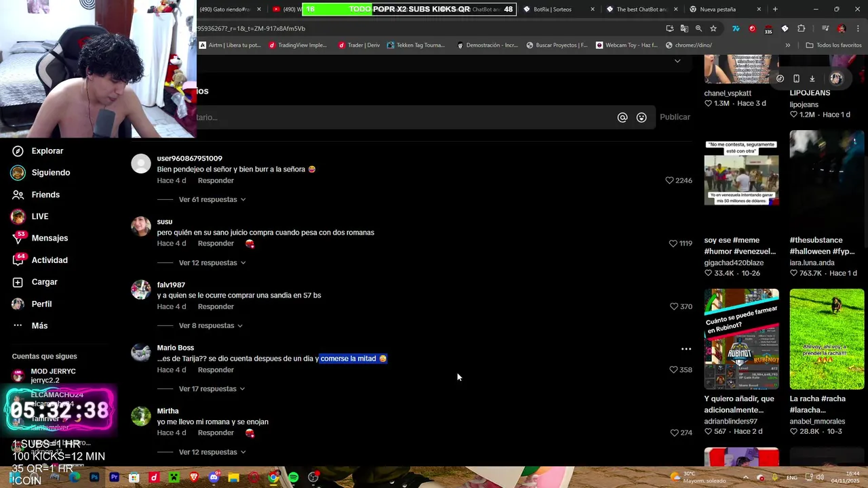Expand Ver 8 respuestas under falv1987's comment
Viewport: 868px width, 488px height.
tap(210, 325)
